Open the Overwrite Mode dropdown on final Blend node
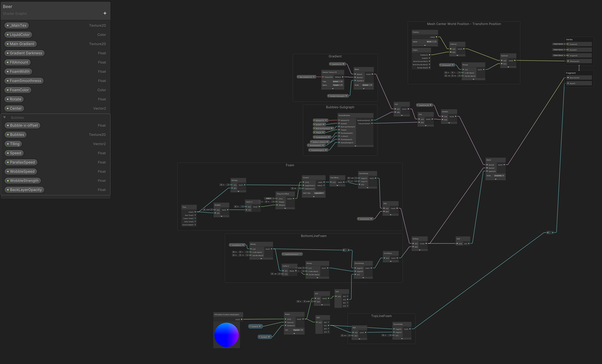The height and width of the screenshot is (364, 602). tap(499, 176)
